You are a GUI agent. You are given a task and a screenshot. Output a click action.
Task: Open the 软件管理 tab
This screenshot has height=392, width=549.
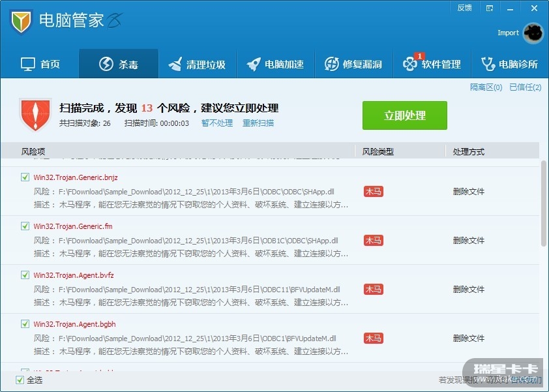click(432, 64)
